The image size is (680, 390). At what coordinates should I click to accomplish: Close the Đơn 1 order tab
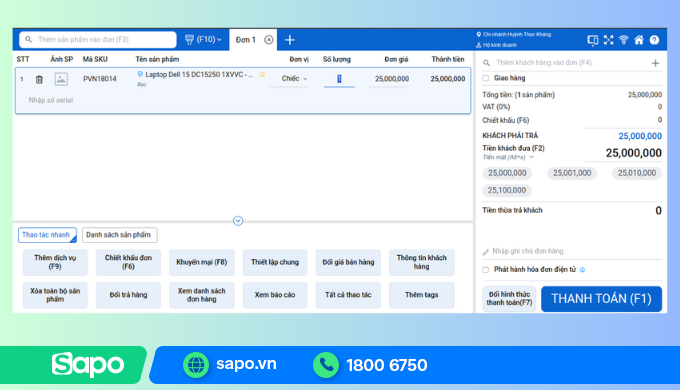[269, 40]
